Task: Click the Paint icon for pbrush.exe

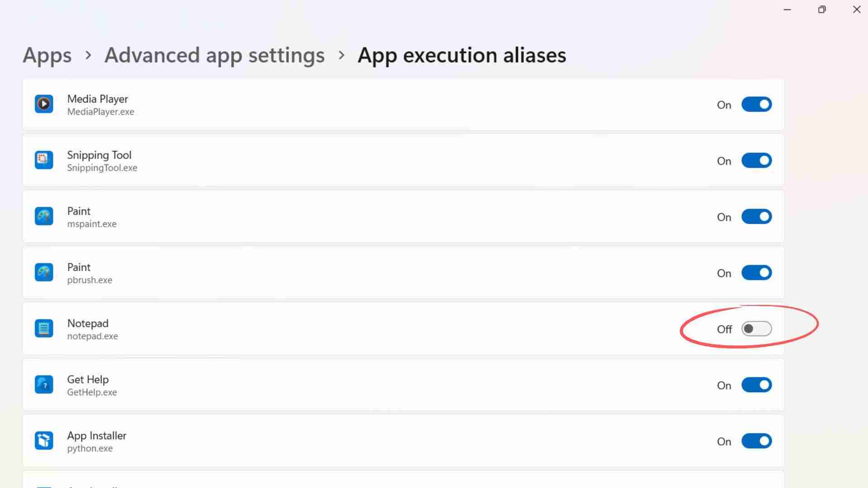Action: coord(44,272)
